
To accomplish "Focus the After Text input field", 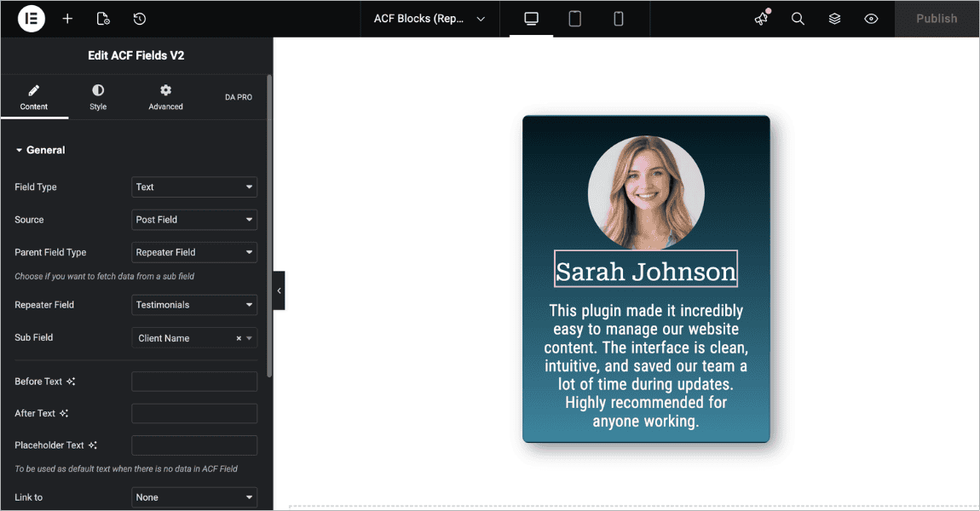I will pyautogui.click(x=194, y=413).
